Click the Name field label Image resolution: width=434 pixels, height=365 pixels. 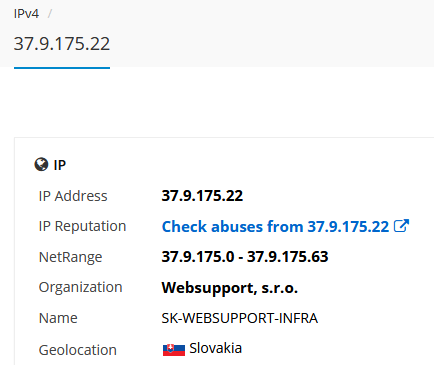58,318
